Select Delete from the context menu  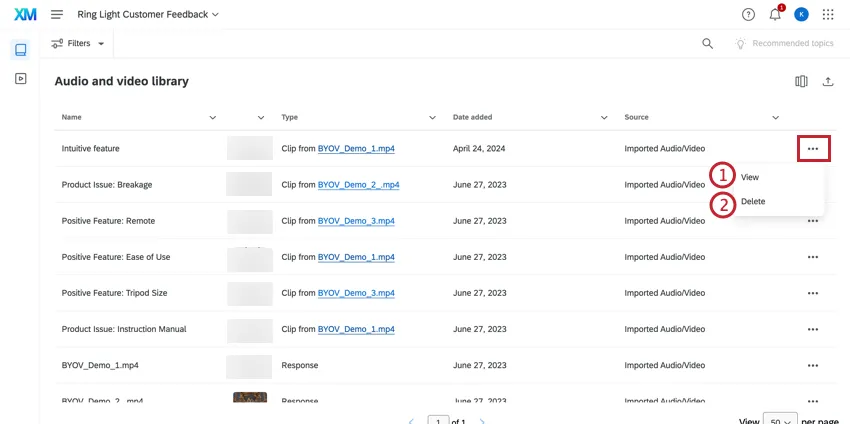coord(753,202)
